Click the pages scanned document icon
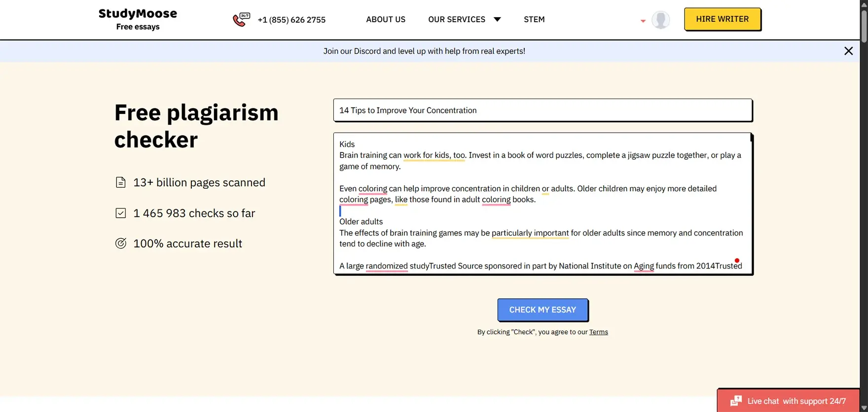This screenshot has height=412, width=868. [x=121, y=182]
